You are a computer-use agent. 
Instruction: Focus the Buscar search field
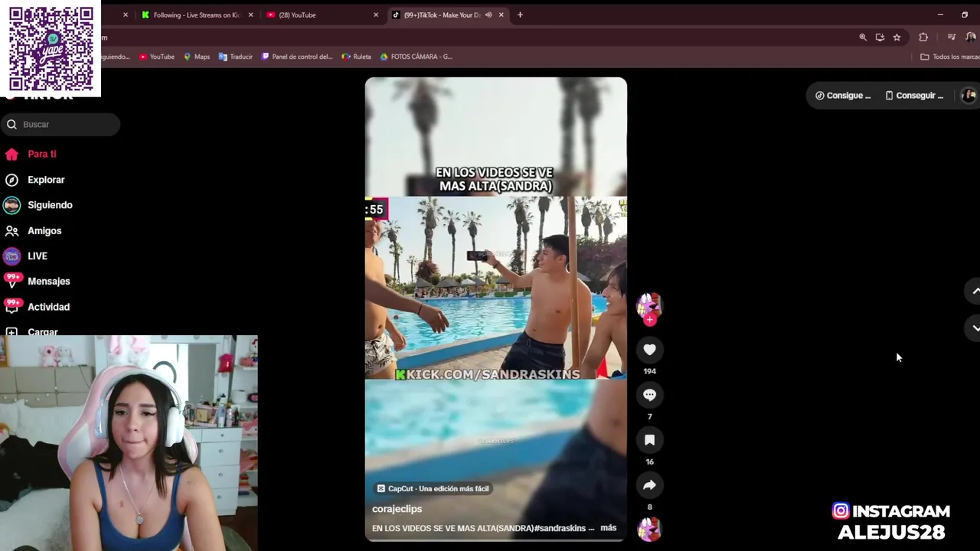61,124
